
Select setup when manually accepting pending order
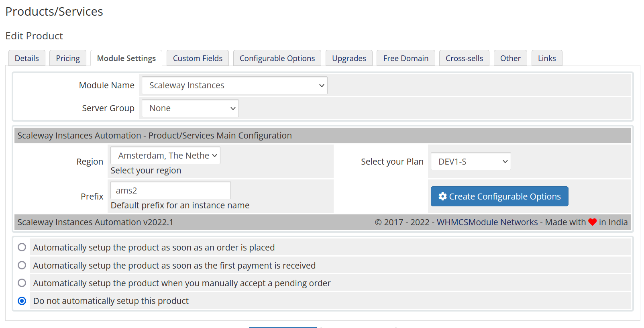[22, 283]
